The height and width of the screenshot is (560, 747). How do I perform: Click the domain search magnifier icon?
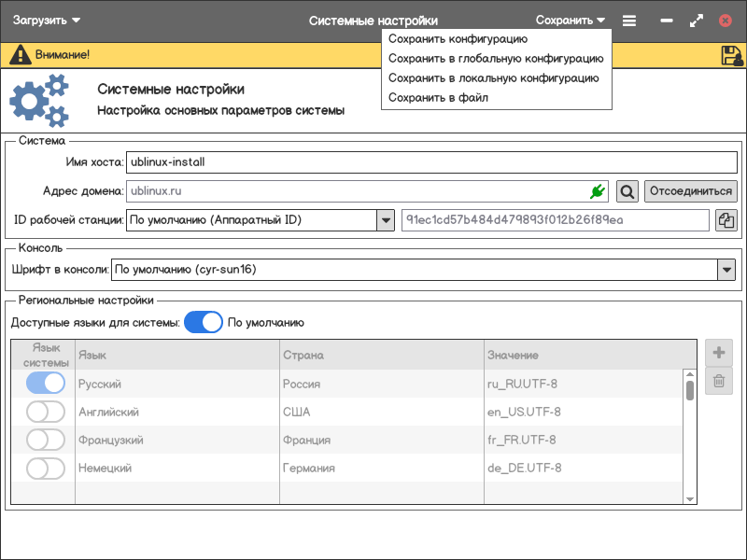pyautogui.click(x=627, y=191)
